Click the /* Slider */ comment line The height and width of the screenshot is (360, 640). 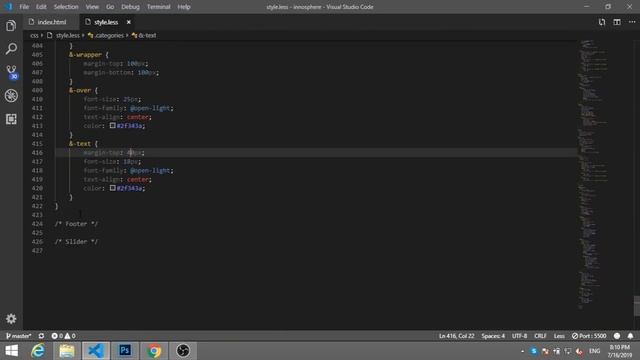click(x=76, y=242)
